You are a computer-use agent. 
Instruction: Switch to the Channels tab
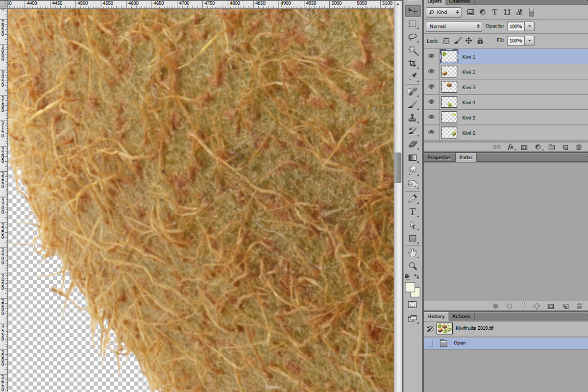coord(460,1)
